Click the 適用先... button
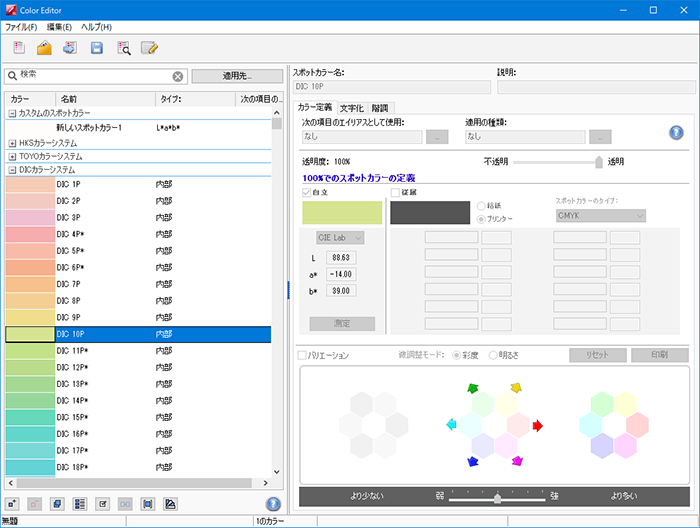Viewport: 700px width, 528px height. coord(237,76)
